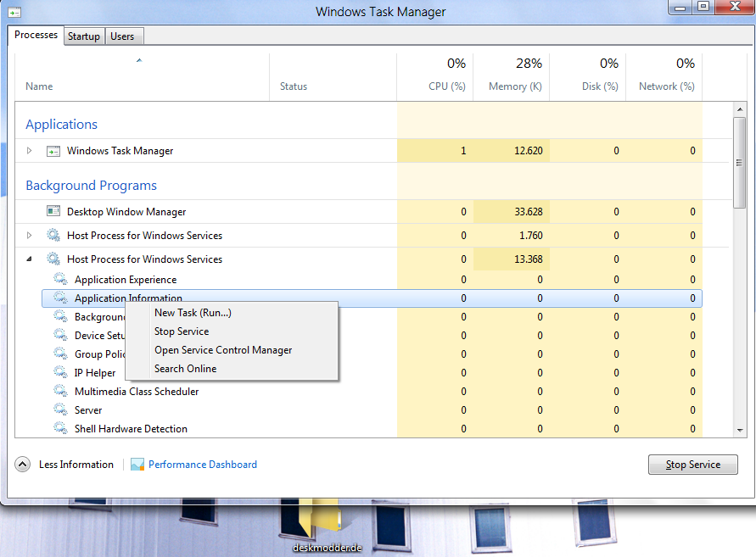Switch to the Processes tab

(x=36, y=35)
